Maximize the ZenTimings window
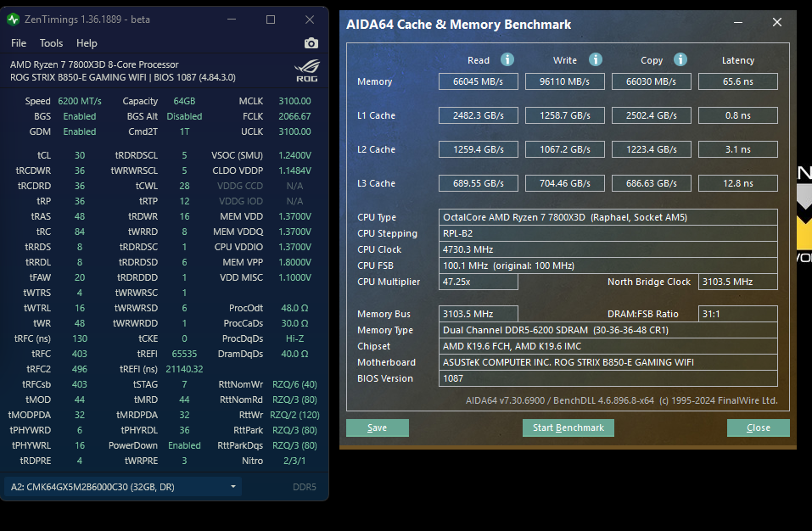Screen dimensions: 812x531 click(271, 20)
